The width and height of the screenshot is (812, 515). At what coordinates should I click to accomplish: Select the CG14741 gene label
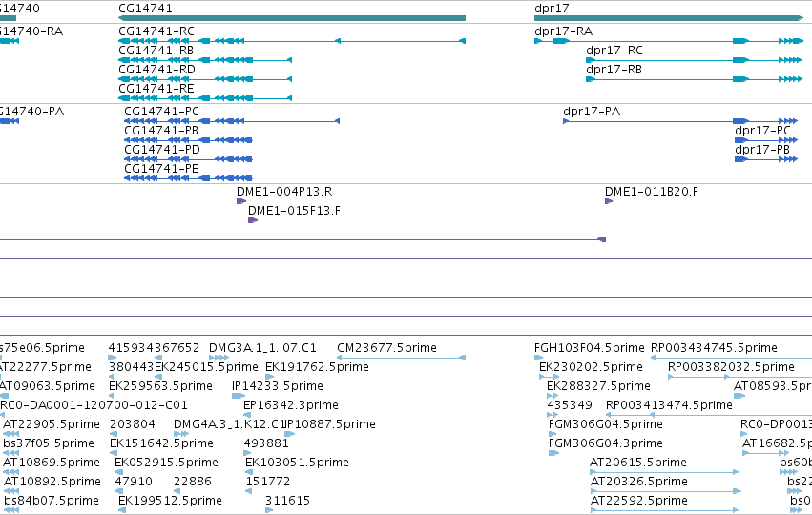pyautogui.click(x=146, y=9)
